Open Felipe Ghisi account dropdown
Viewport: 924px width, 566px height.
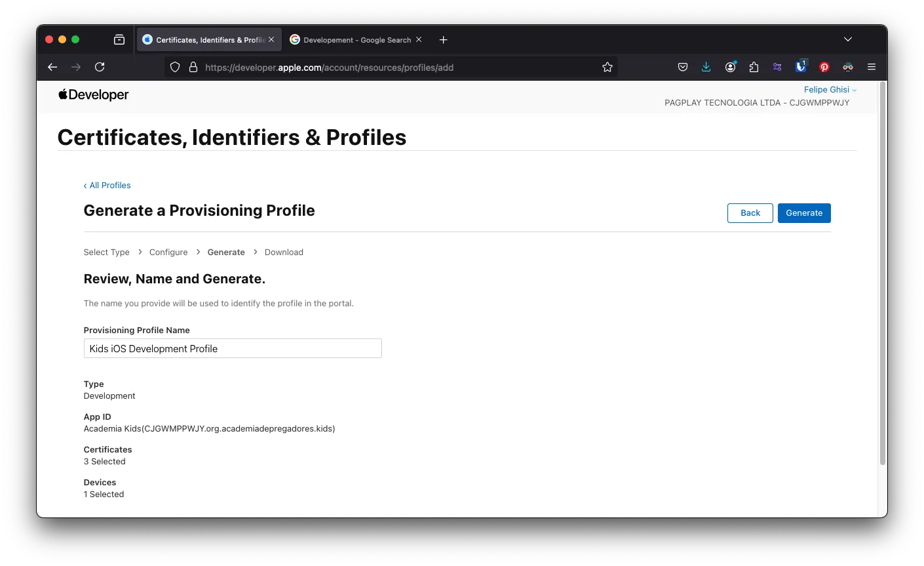(830, 89)
